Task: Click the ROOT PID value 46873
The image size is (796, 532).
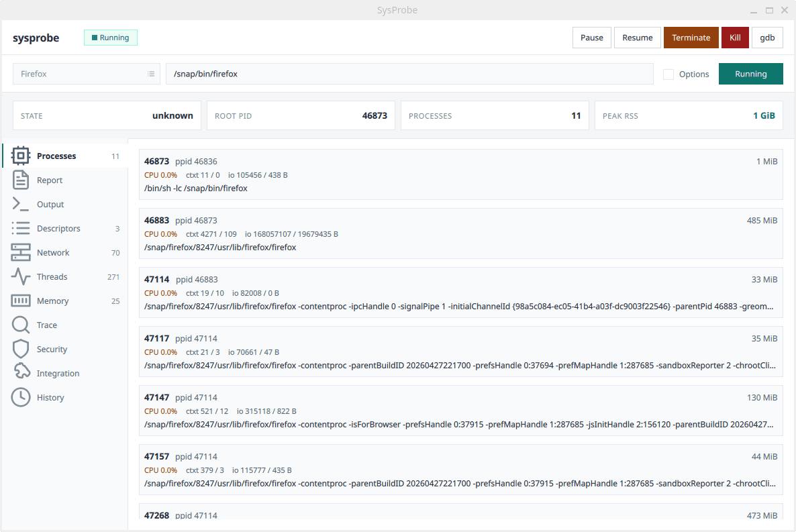Action: 375,116
